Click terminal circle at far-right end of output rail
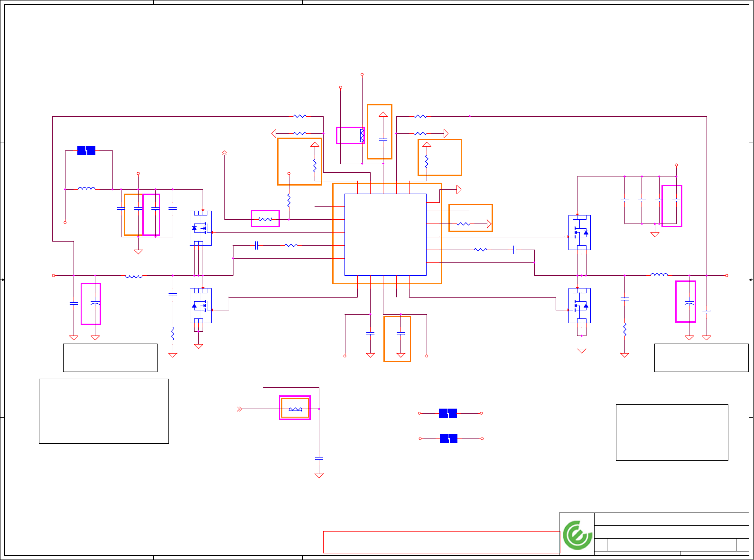The height and width of the screenshot is (560, 754). 726,275
